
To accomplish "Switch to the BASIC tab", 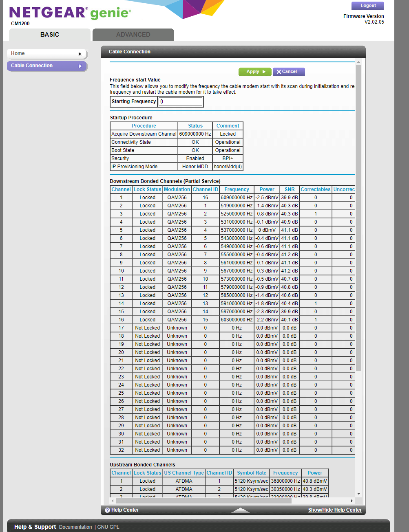I will [x=49, y=35].
